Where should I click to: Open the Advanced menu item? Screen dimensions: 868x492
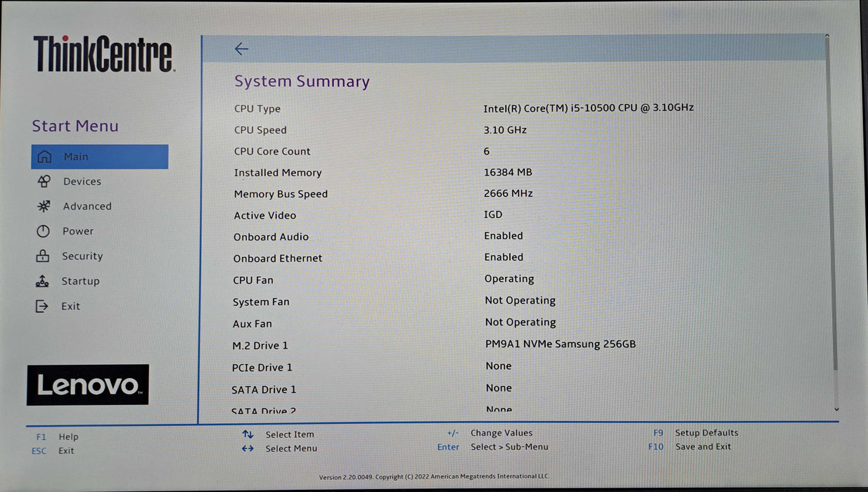click(x=87, y=207)
